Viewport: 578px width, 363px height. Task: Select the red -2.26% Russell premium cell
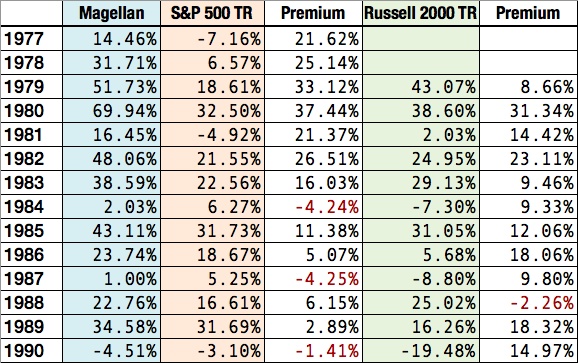coord(528,303)
